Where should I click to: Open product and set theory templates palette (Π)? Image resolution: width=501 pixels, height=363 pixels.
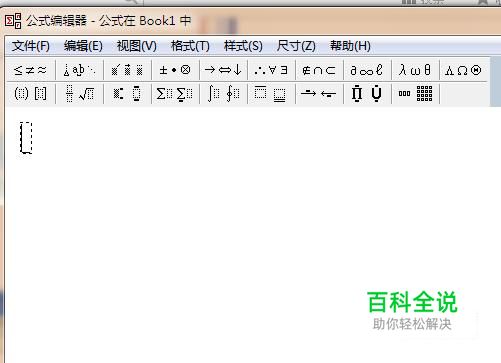tap(367, 94)
